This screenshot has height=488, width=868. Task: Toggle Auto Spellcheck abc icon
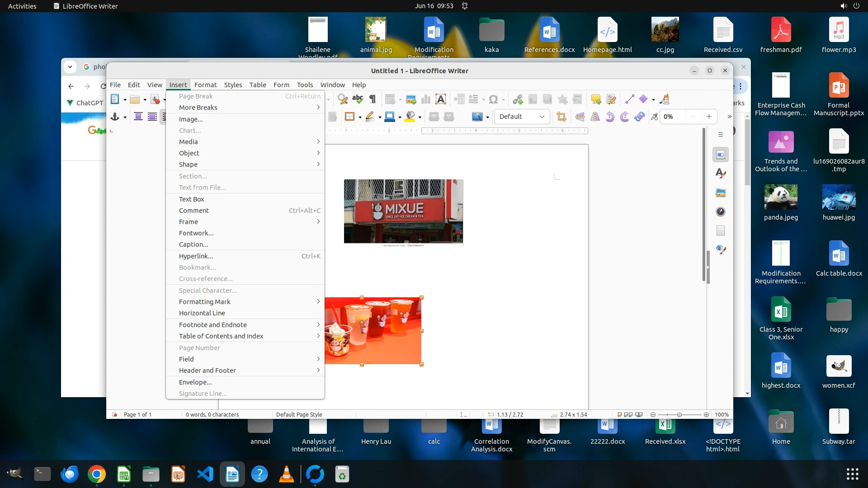358,99
